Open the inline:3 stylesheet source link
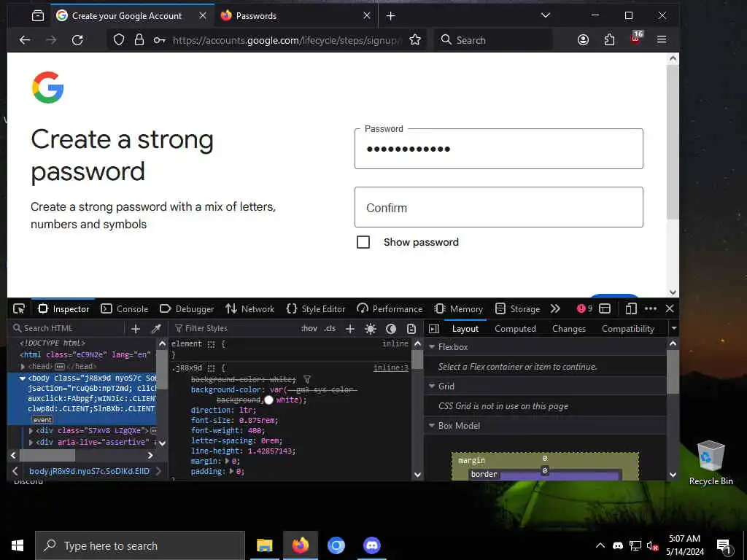 coord(391,368)
